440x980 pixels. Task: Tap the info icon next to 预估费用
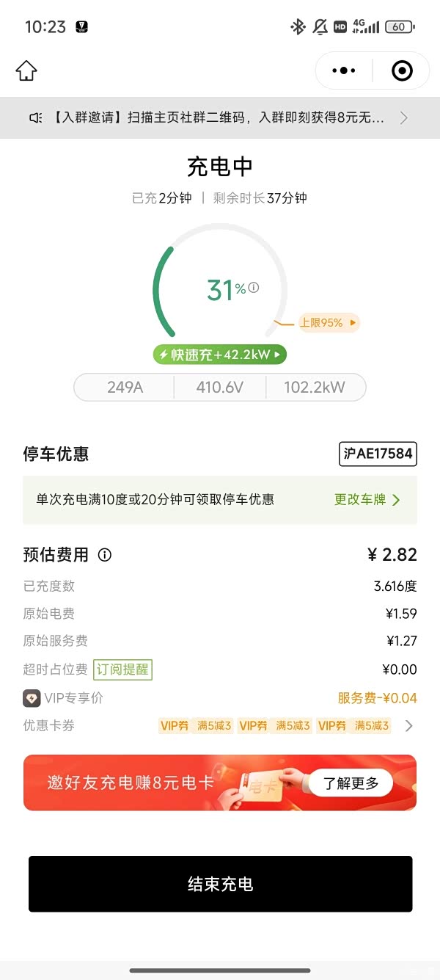pos(105,555)
